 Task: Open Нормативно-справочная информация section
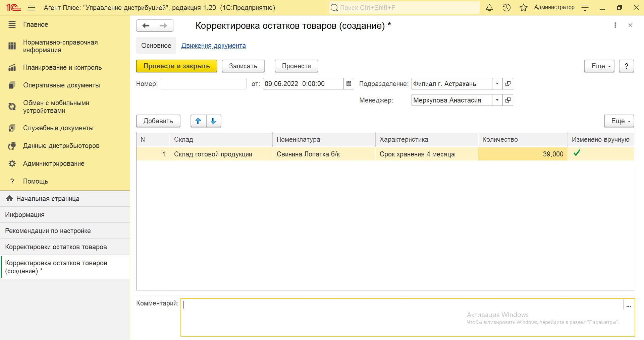tap(65, 46)
